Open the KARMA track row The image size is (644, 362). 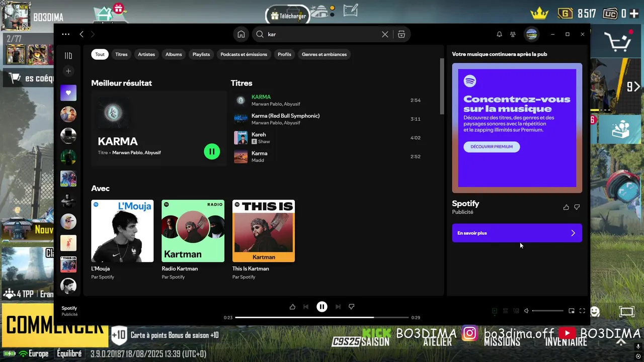[328, 100]
